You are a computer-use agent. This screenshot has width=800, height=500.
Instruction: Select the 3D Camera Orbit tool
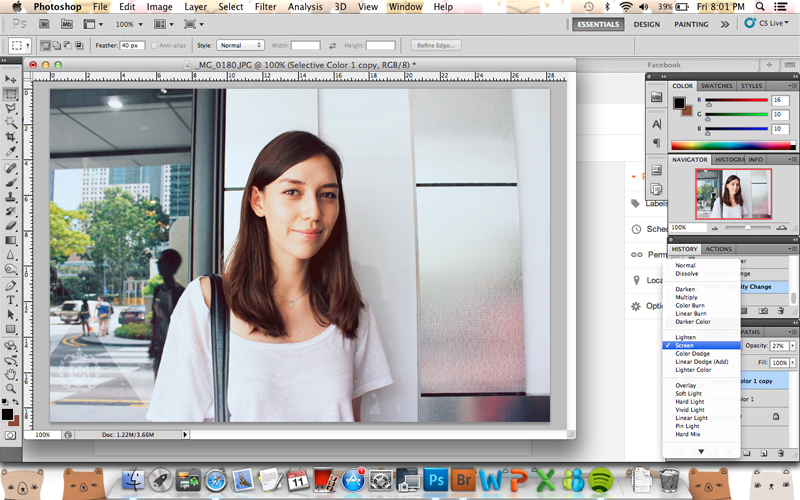point(11,360)
